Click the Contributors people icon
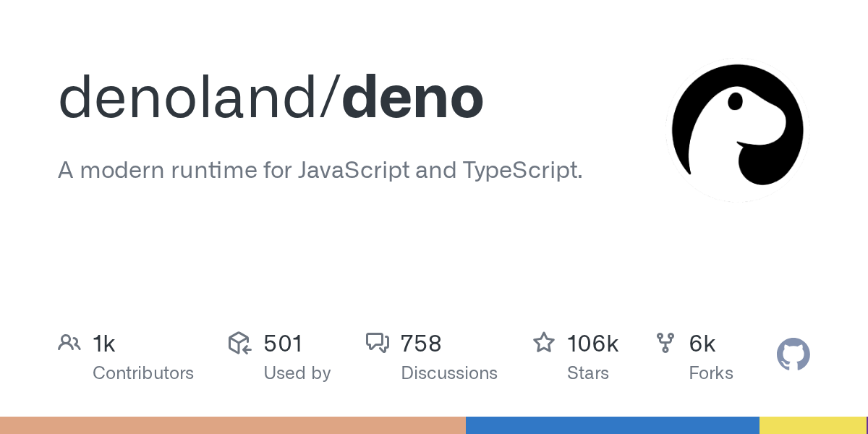 pos(69,343)
